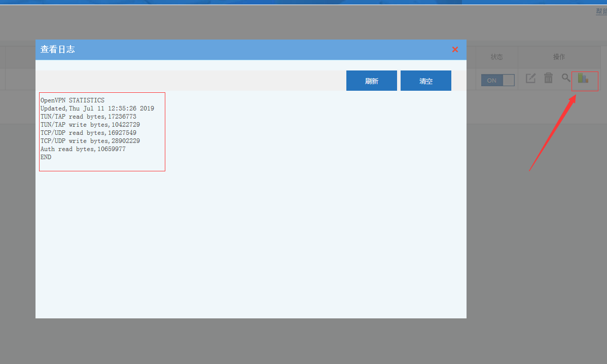This screenshot has height=364, width=607.
Task: Click the edit pencil icon in the operations column
Action: [x=530, y=78]
